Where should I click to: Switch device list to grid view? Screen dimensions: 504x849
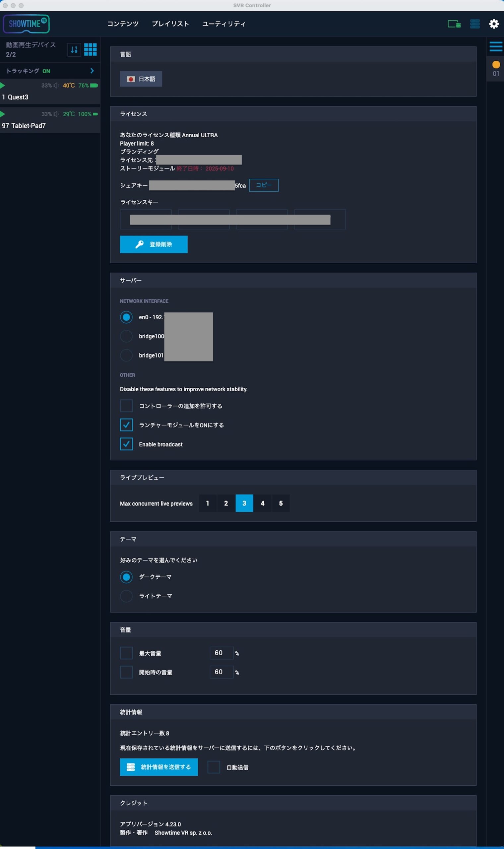[x=90, y=50]
